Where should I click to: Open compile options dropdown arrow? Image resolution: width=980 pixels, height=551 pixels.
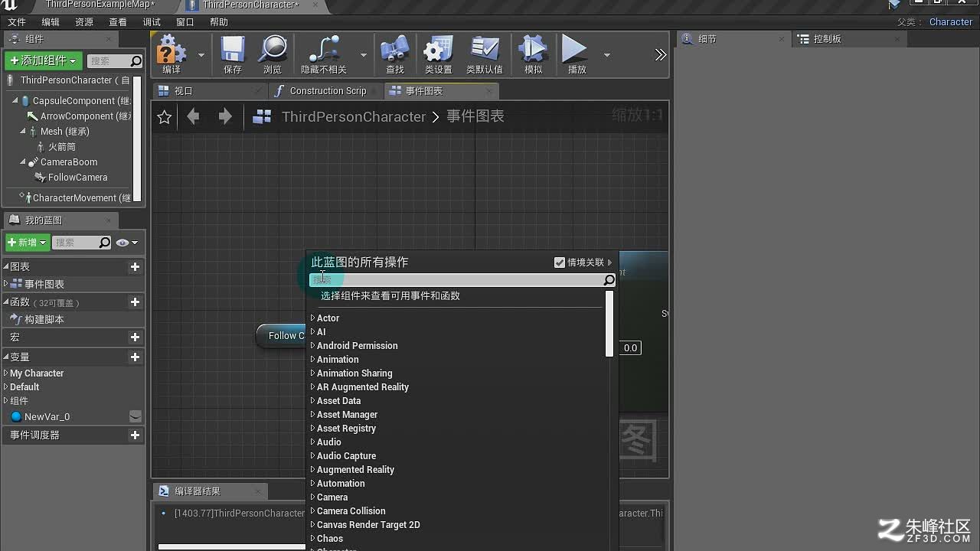[x=201, y=55]
